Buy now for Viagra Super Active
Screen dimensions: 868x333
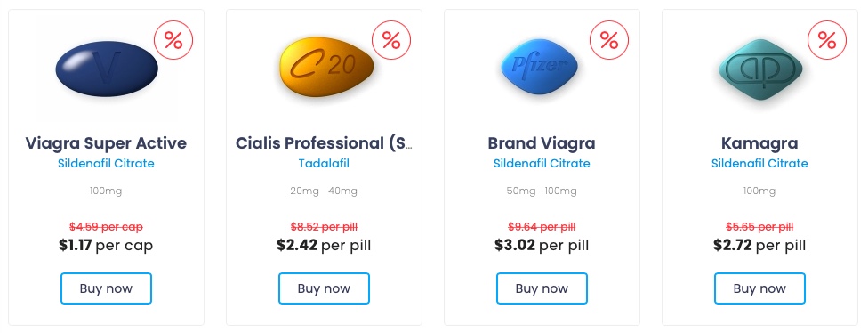click(x=106, y=288)
